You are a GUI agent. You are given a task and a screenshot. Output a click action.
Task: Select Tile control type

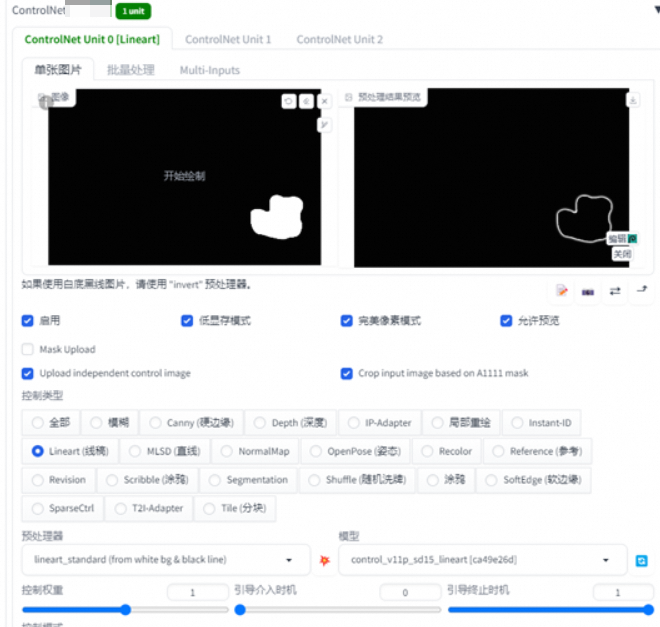tap(235, 508)
